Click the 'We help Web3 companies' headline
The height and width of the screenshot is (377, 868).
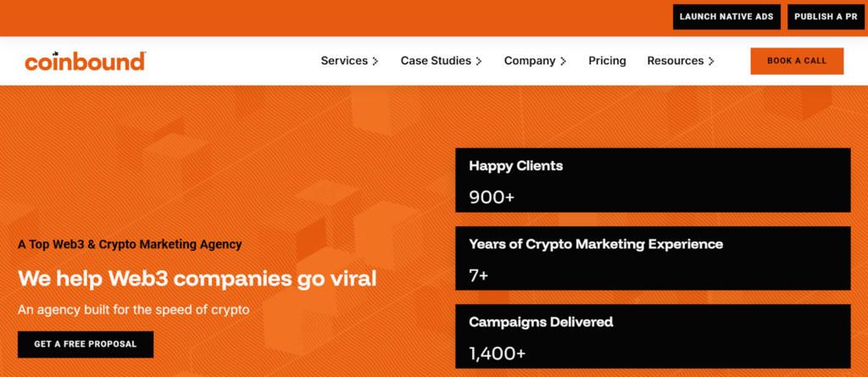pos(197,278)
